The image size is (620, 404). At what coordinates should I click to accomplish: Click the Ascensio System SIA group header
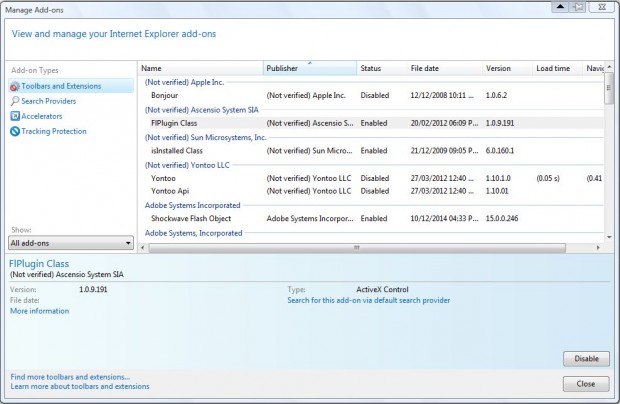[202, 110]
